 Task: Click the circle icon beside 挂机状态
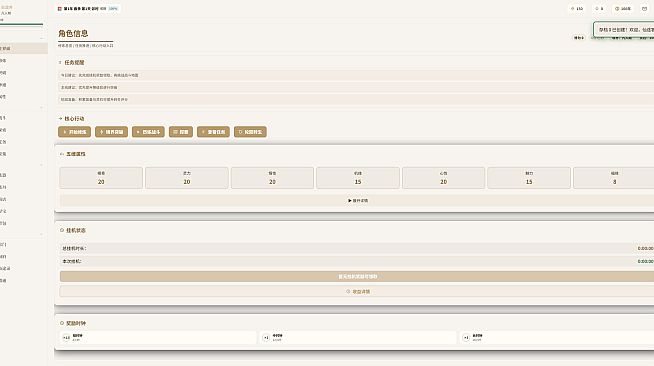[x=62, y=230]
